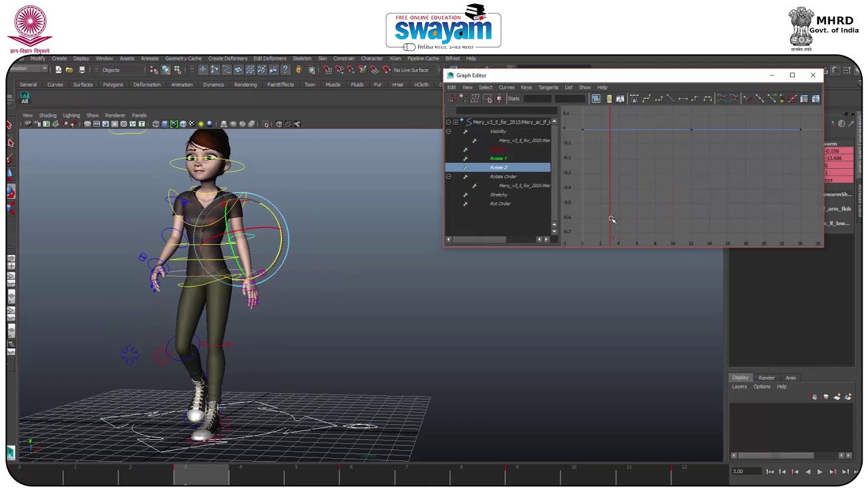Viewport: 868px width, 488px height.
Task: Collapse the Visibility channel in Graph Editor
Action: coord(448,131)
